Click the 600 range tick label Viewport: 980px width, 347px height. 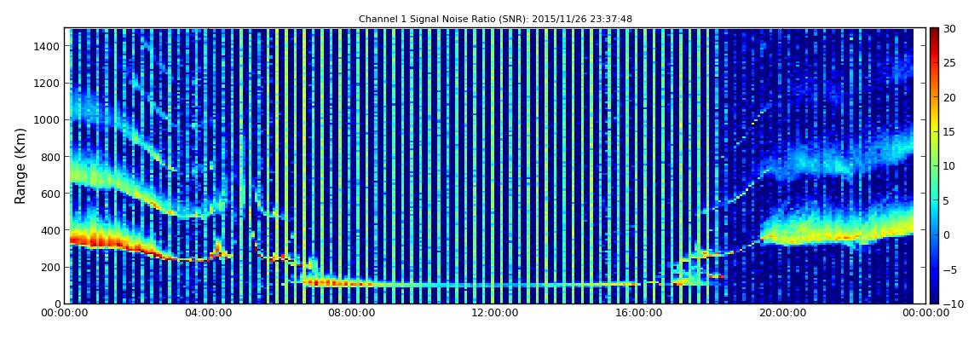coord(52,194)
